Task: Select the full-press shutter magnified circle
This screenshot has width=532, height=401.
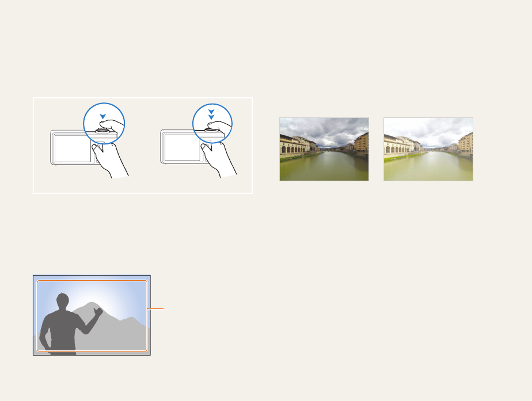Action: [x=212, y=123]
